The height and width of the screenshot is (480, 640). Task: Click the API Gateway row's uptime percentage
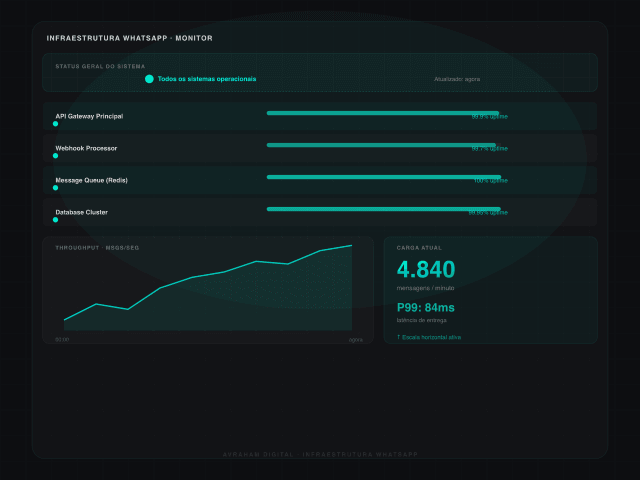point(489,117)
